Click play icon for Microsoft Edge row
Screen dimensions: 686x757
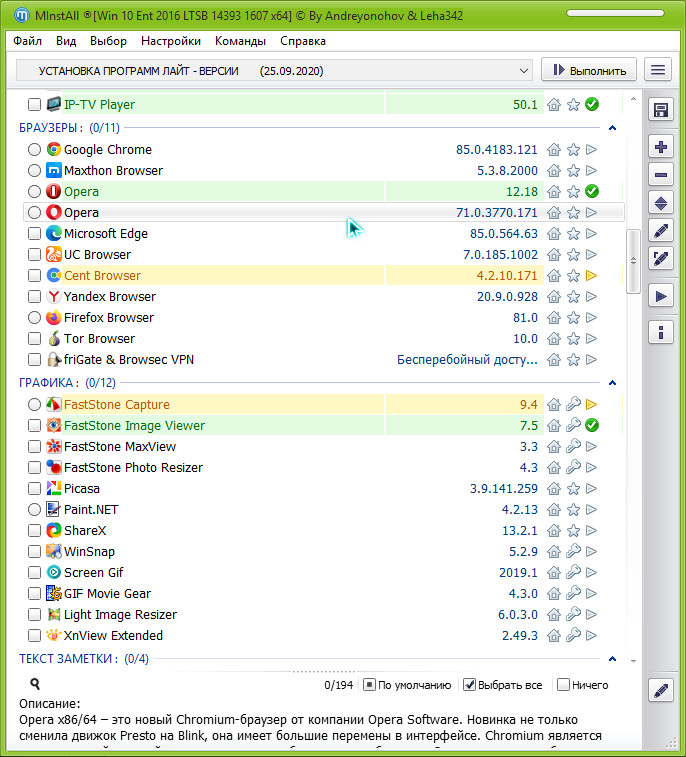pyautogui.click(x=591, y=234)
